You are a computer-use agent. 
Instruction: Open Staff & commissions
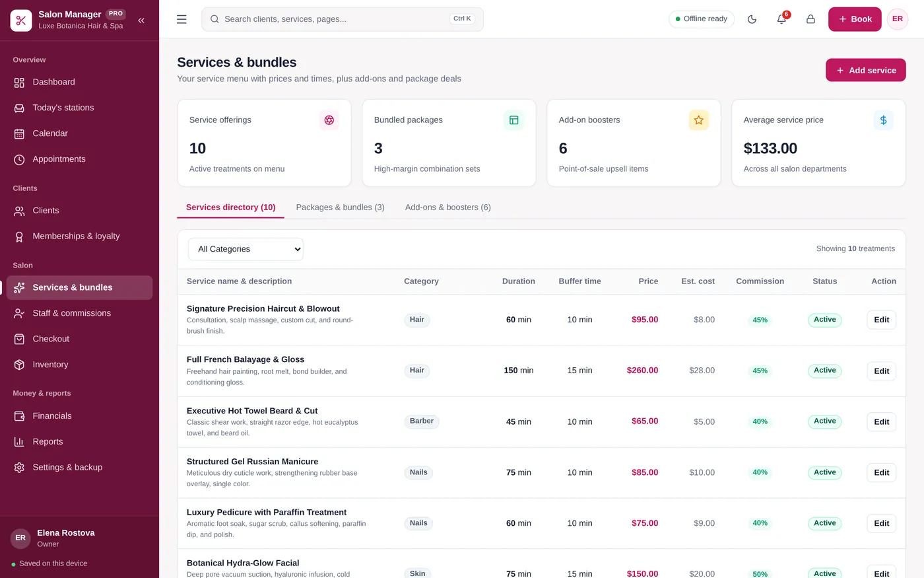[79, 313]
